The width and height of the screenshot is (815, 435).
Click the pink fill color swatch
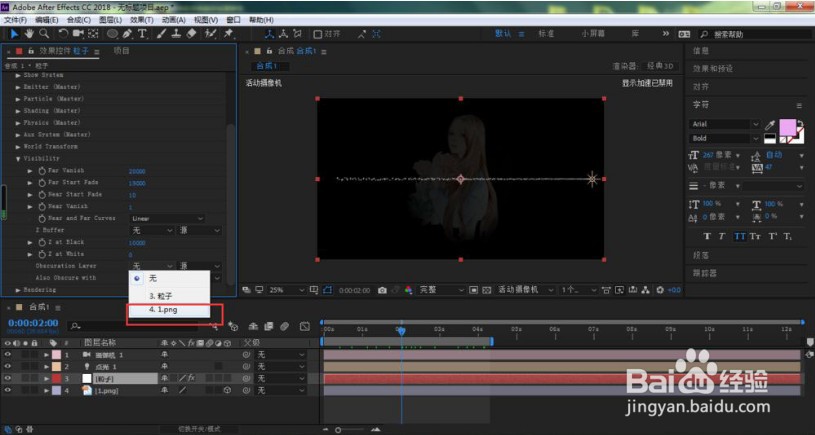pos(787,127)
